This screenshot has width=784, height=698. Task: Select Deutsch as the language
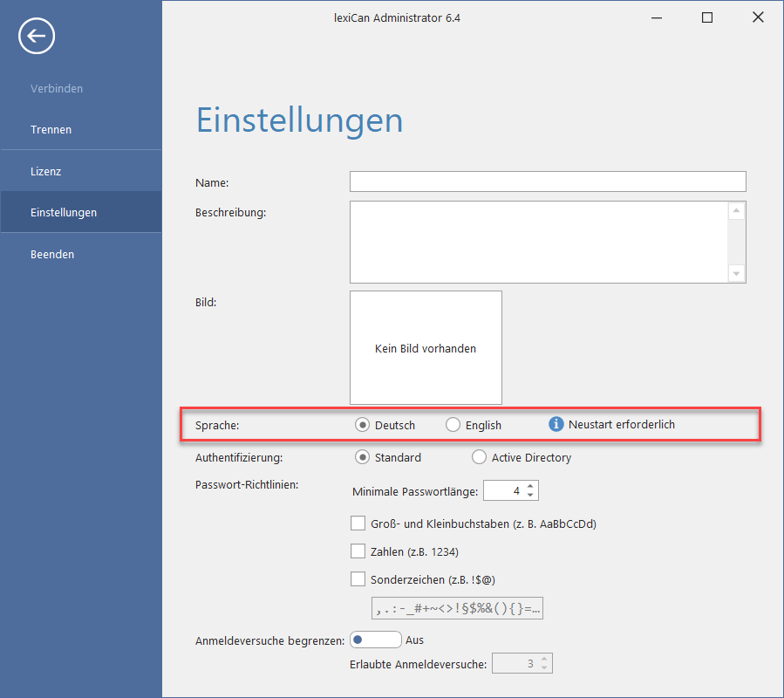pyautogui.click(x=363, y=425)
